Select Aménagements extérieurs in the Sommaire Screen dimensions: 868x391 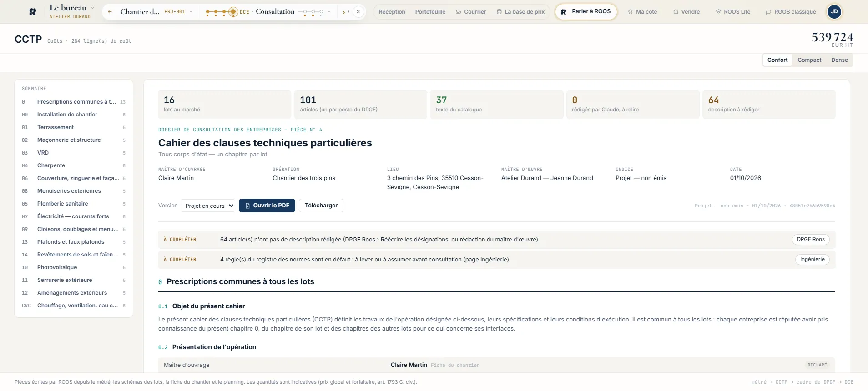coord(74,293)
